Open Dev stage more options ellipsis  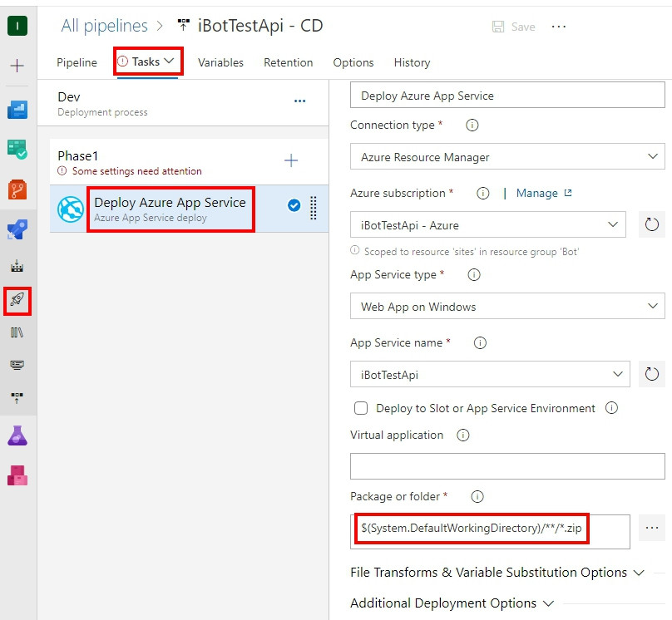299,101
